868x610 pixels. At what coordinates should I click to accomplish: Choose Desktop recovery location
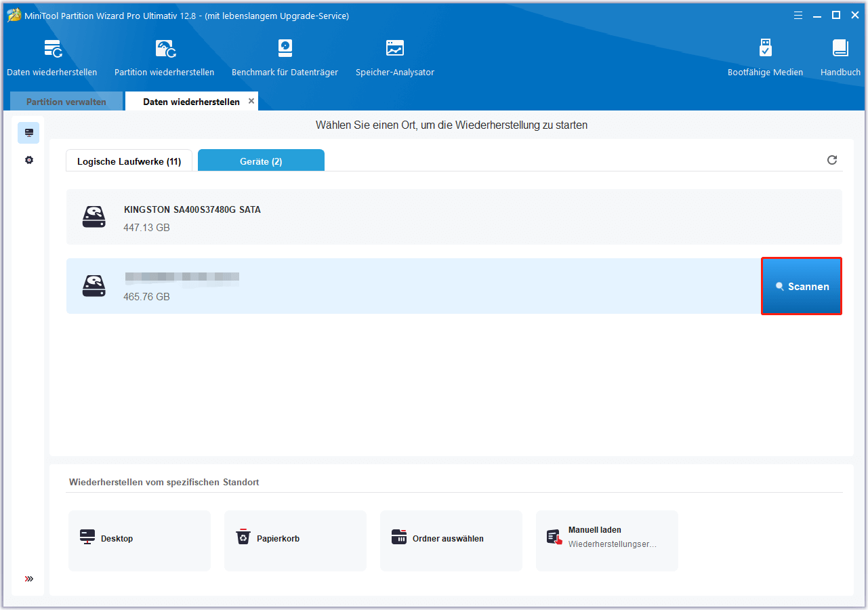coord(140,541)
